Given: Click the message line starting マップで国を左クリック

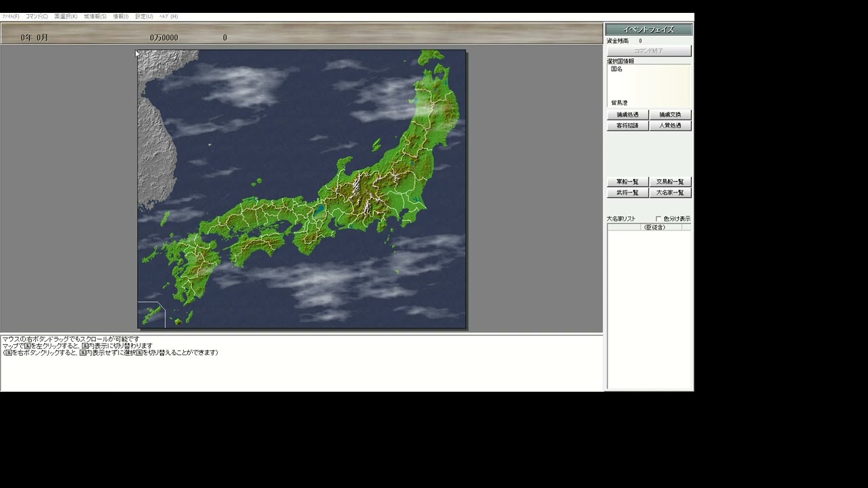Looking at the screenshot, I should pos(77,346).
